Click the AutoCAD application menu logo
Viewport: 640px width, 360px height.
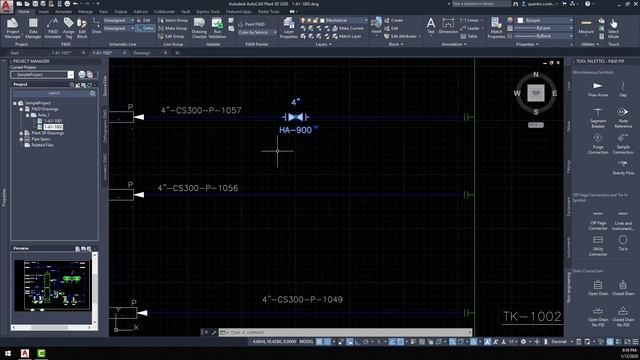(7, 7)
